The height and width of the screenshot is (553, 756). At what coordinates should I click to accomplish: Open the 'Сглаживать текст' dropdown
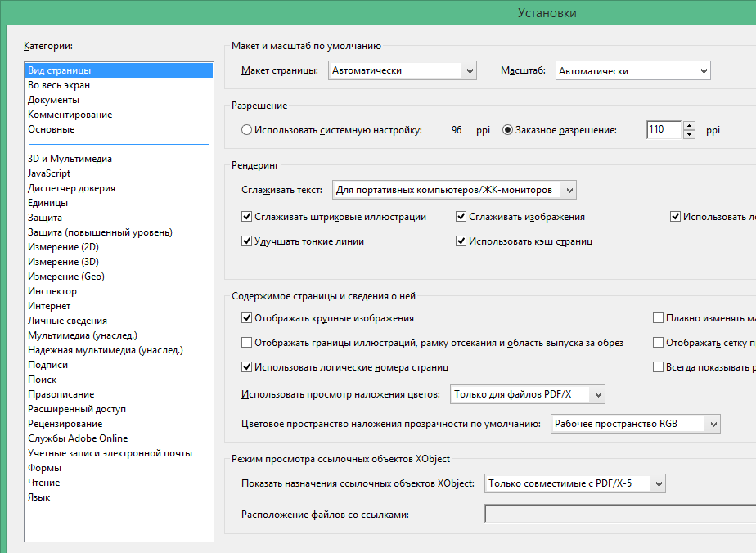click(454, 190)
